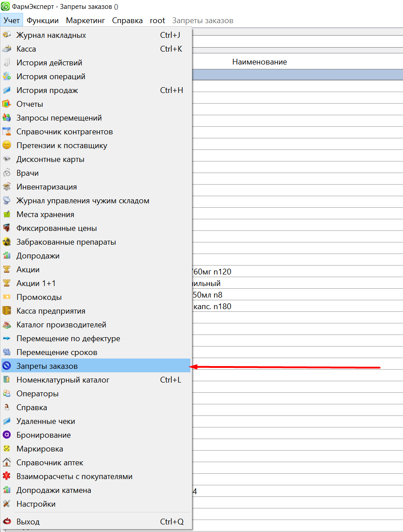Click the Взаиморасчеты с покупателями red icon
Viewport: 403px width, 532px height.
[x=7, y=476]
